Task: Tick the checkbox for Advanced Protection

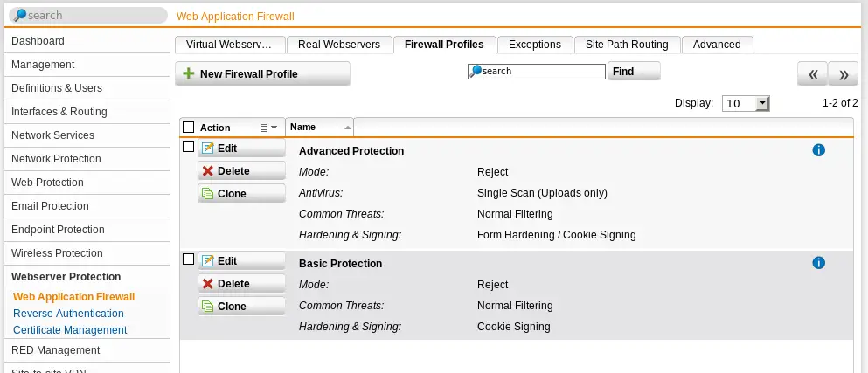Action: (188, 147)
